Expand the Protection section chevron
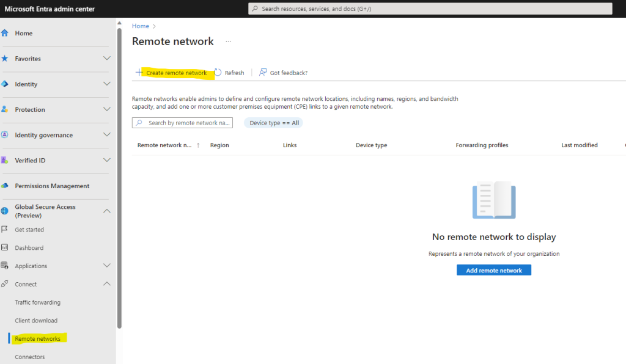The height and width of the screenshot is (364, 626). coord(106,109)
